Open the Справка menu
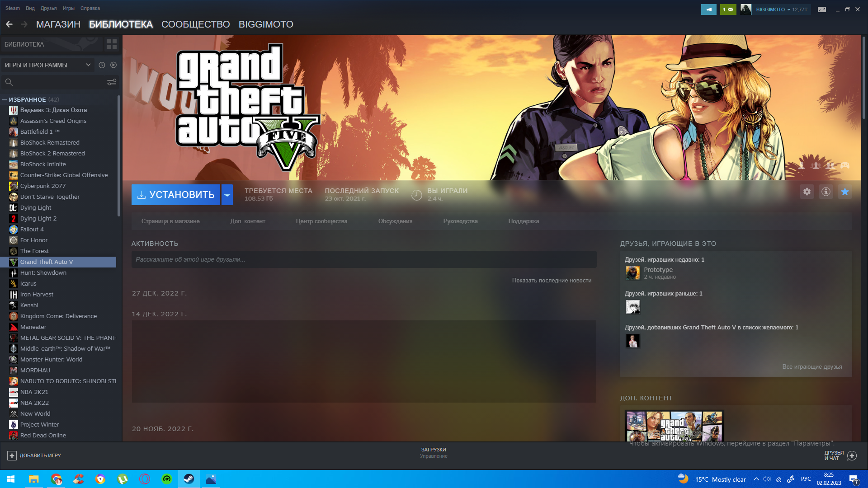The width and height of the screenshot is (868, 488). (90, 8)
